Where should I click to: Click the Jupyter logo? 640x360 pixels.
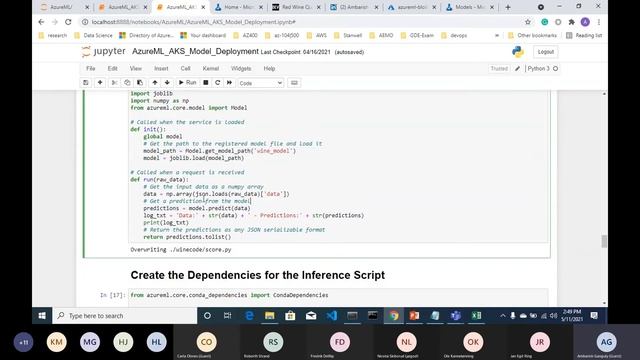pos(104,52)
